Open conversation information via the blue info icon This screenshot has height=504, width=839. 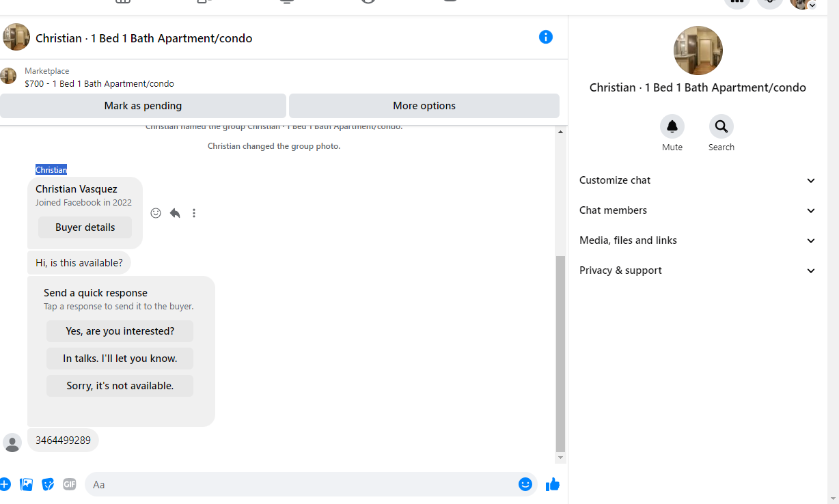click(x=545, y=37)
